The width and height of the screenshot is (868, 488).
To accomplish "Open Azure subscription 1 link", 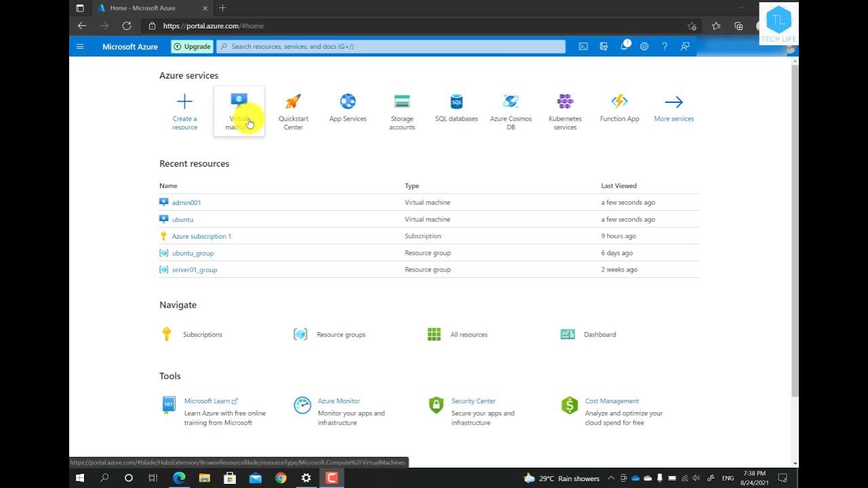I will click(x=201, y=237).
